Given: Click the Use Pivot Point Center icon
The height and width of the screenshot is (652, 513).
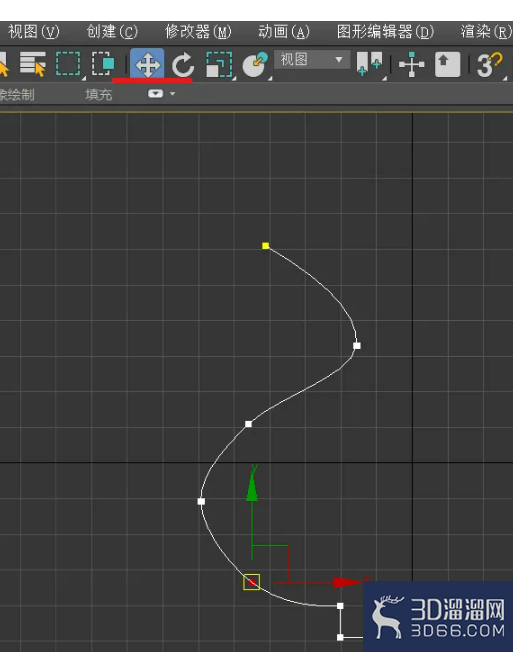Looking at the screenshot, I should (370, 64).
